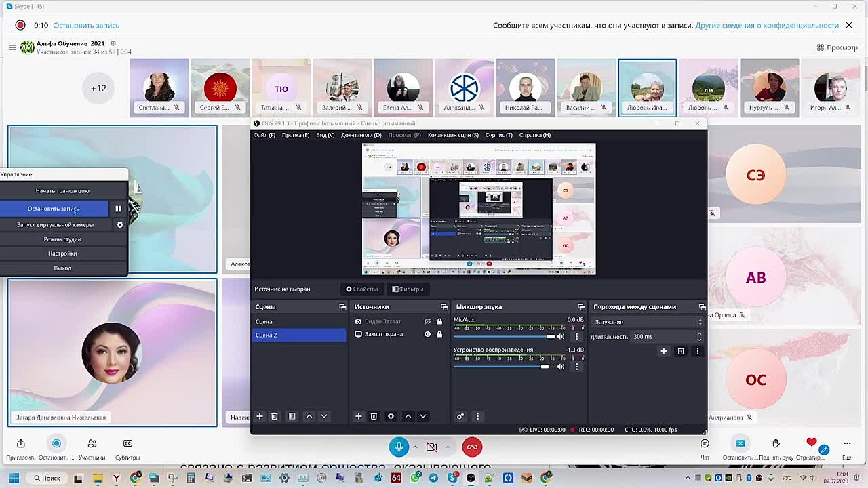Remove selected source with trash icon

374,416
